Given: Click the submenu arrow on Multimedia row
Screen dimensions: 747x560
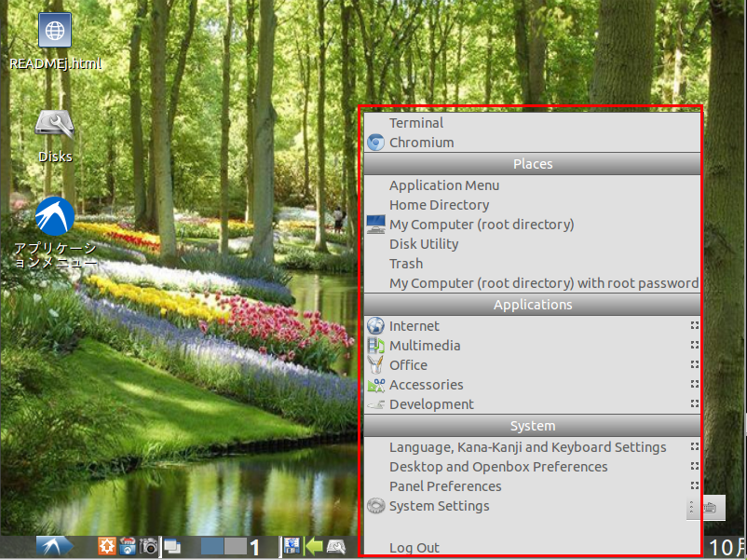Looking at the screenshot, I should coord(695,345).
